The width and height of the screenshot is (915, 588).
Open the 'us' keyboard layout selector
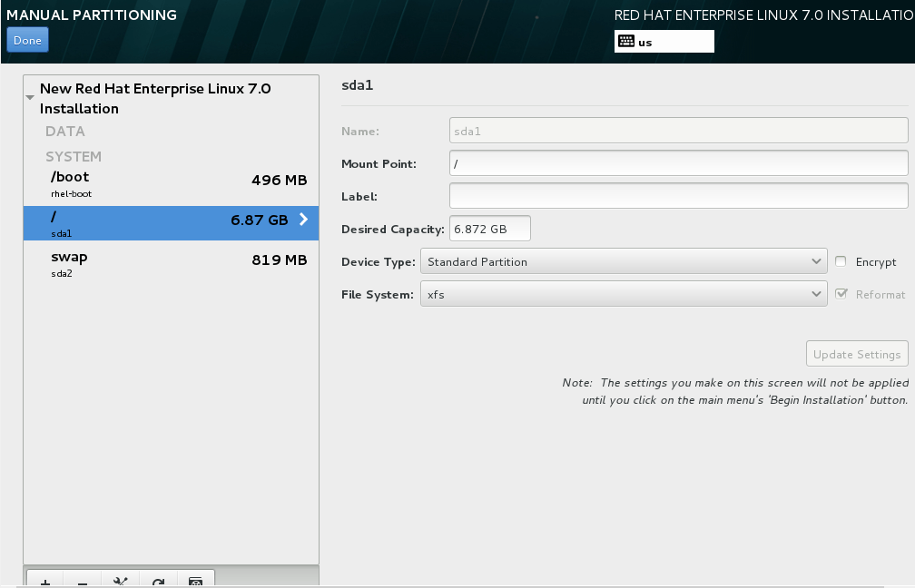[664, 41]
